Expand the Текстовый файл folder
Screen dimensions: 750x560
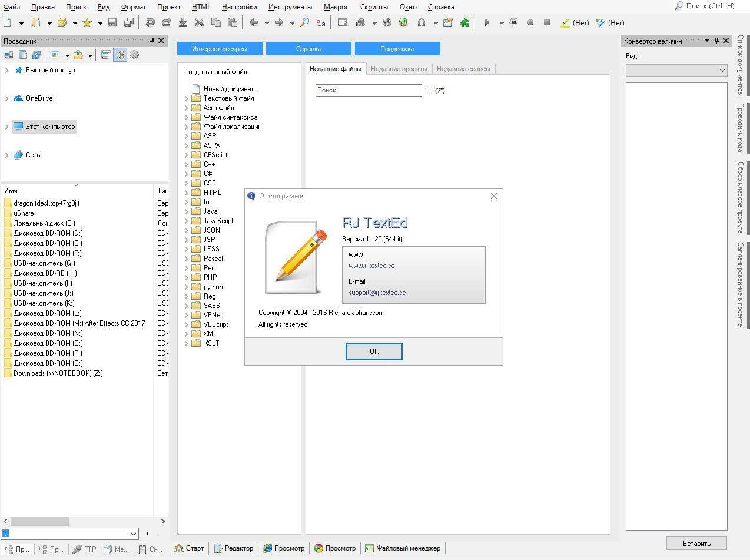click(186, 98)
